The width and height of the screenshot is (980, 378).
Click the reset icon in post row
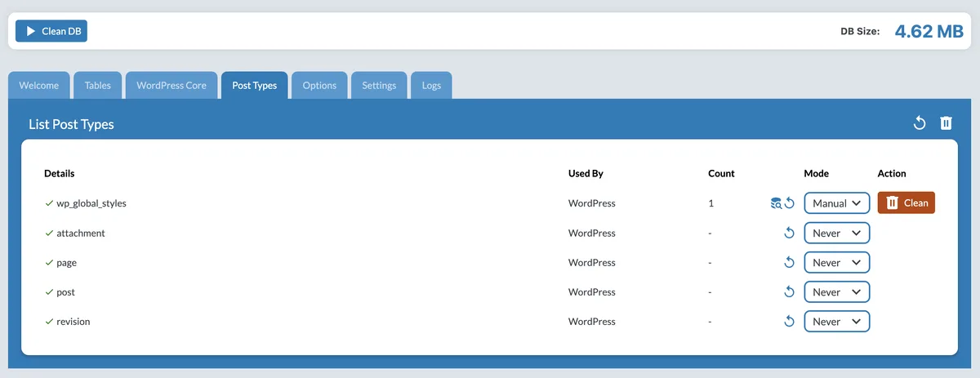[x=789, y=291]
